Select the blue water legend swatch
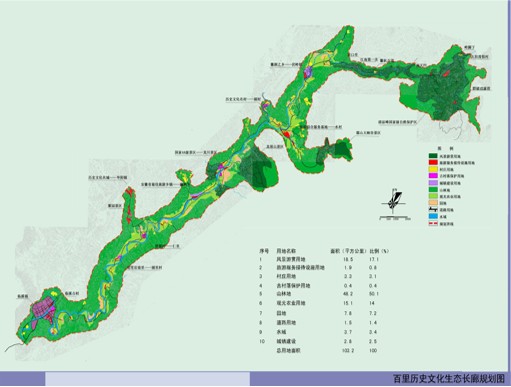This screenshot has width=511, height=387. pos(433,217)
